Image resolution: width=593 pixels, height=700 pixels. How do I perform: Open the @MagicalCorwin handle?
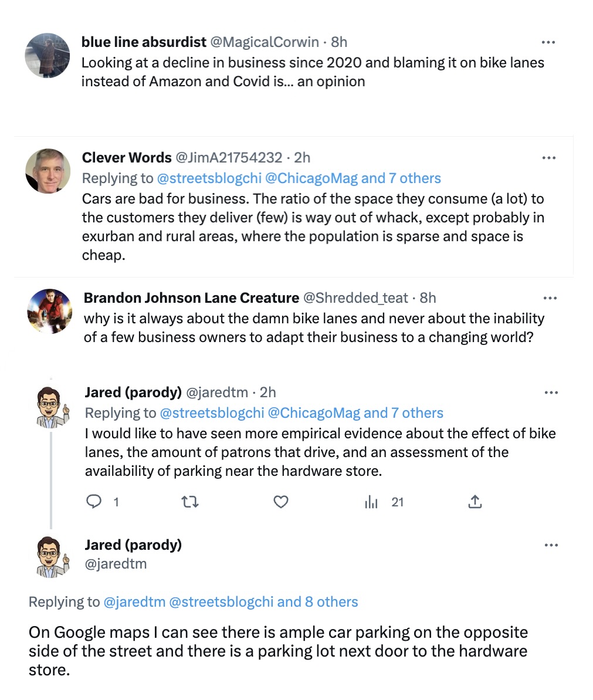point(265,42)
